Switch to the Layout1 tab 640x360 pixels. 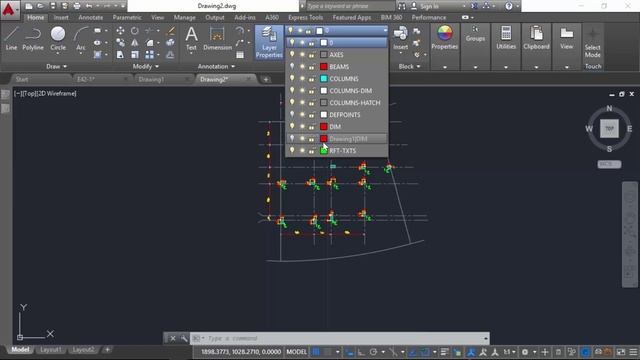point(51,350)
